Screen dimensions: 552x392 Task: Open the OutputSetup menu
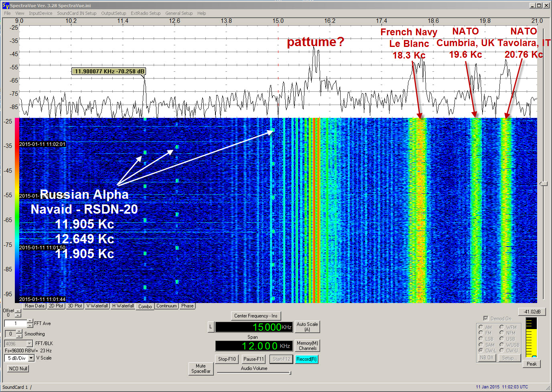click(x=114, y=13)
